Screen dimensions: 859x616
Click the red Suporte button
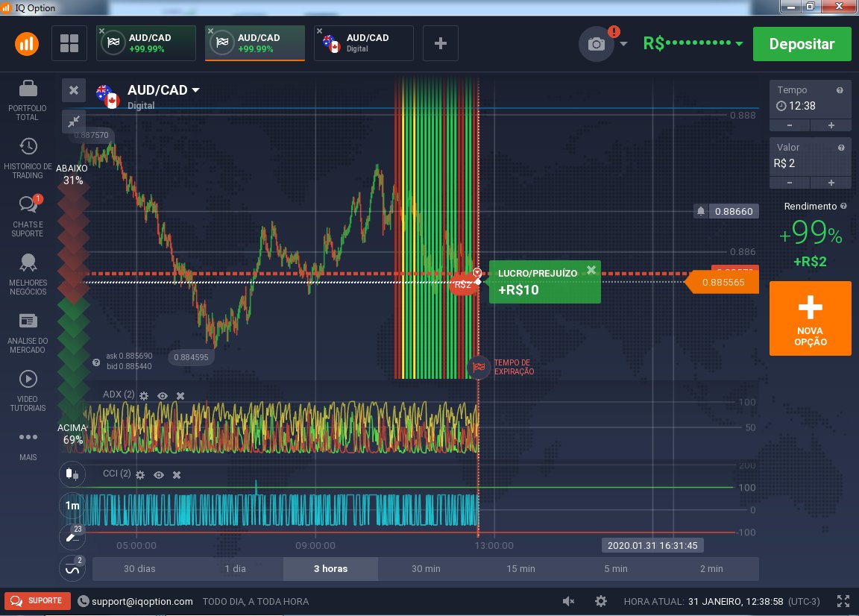tap(37, 600)
